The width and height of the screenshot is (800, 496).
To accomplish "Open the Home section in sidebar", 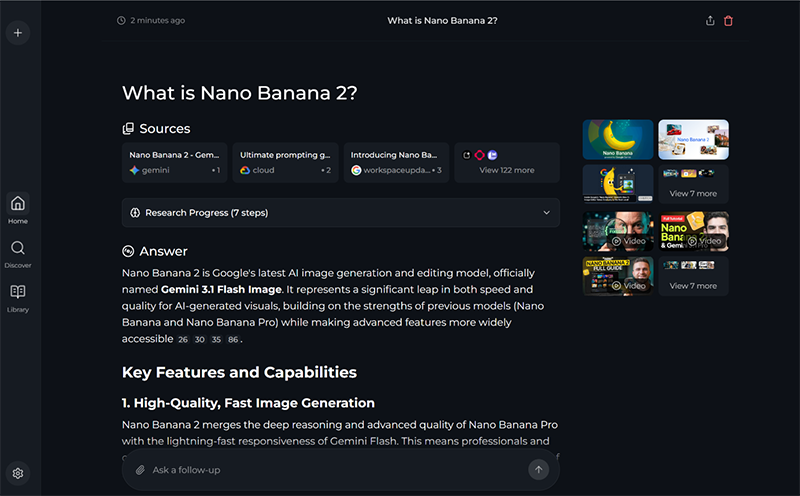I will click(18, 209).
